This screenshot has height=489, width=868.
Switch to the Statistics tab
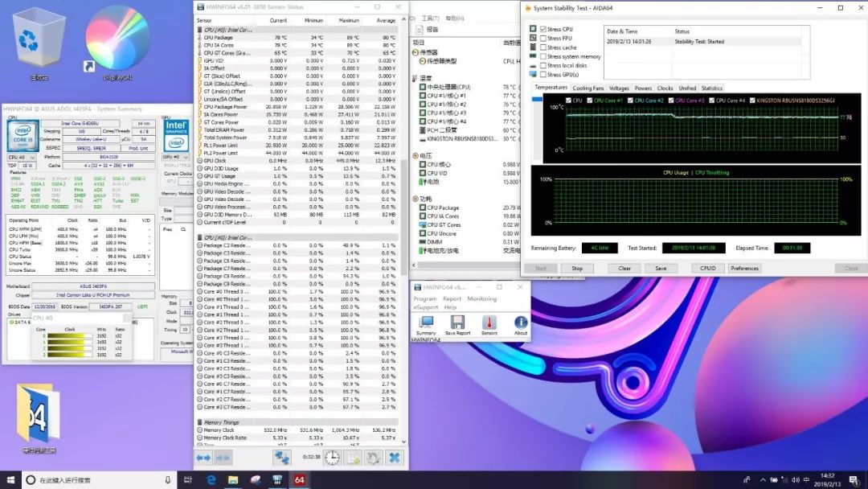[x=711, y=88]
